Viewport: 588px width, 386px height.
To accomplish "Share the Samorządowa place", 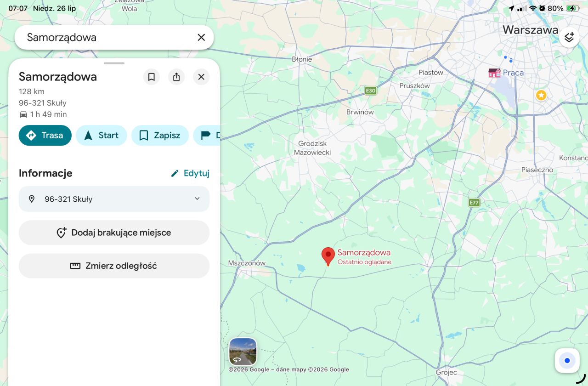I will coord(176,77).
